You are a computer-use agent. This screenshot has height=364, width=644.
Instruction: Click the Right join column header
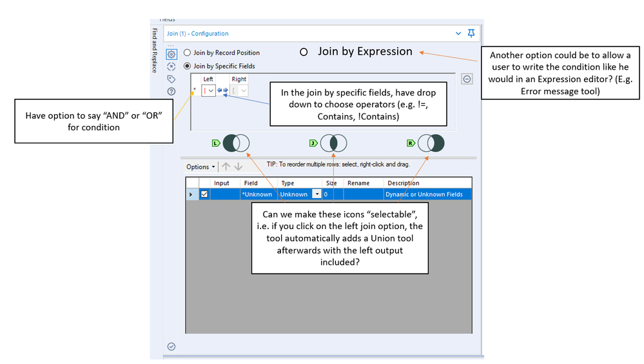(x=239, y=79)
